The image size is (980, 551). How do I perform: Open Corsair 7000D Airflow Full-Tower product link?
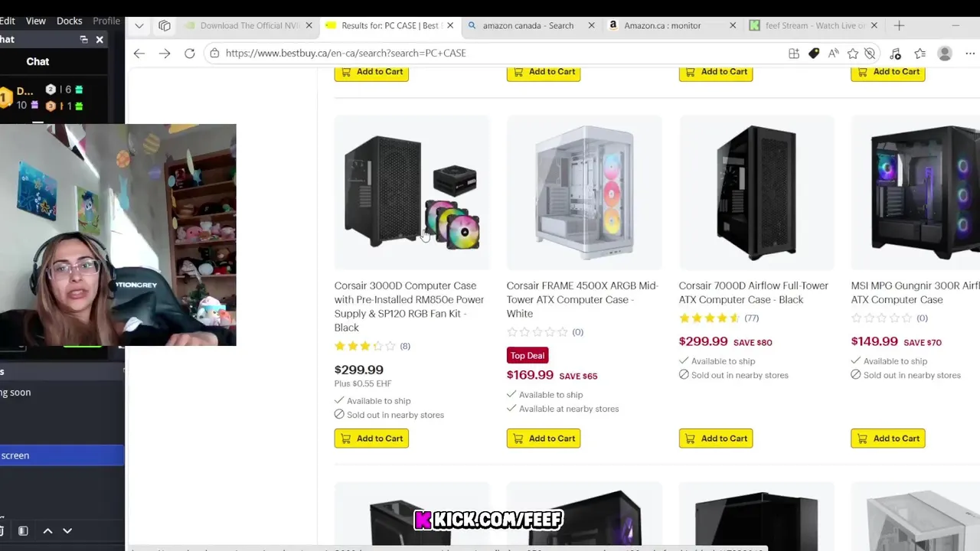[753, 292]
